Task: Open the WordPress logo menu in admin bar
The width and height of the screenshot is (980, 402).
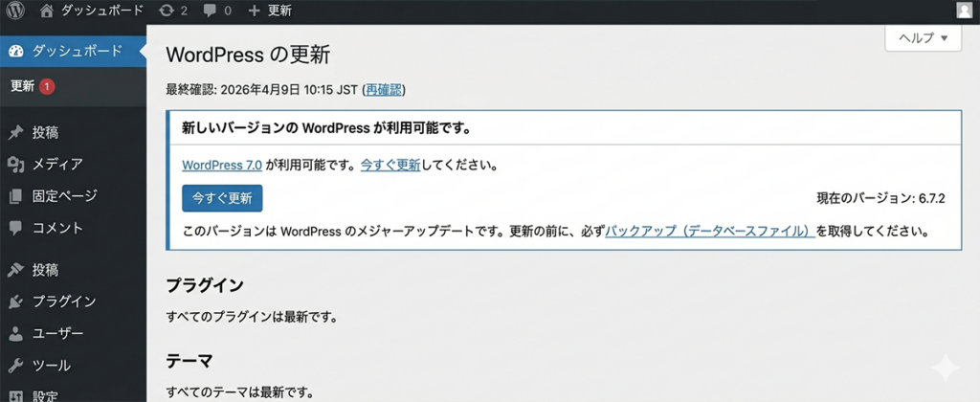Action: click(x=15, y=11)
